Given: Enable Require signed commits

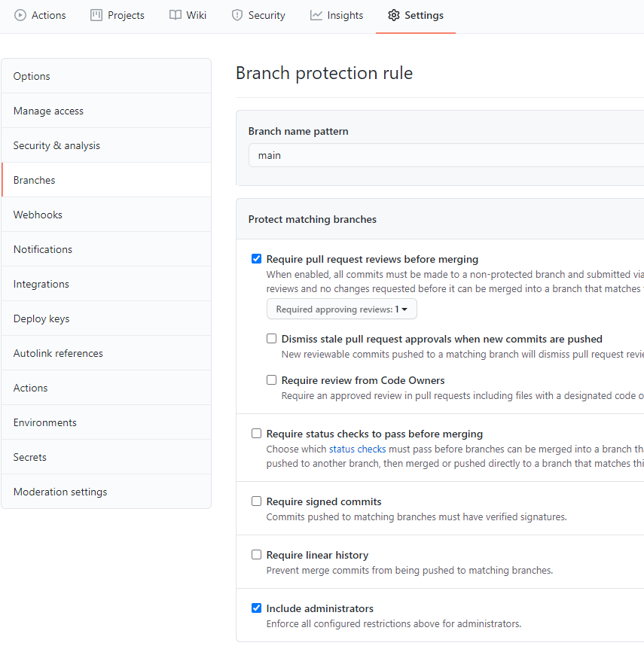Looking at the screenshot, I should tap(256, 501).
